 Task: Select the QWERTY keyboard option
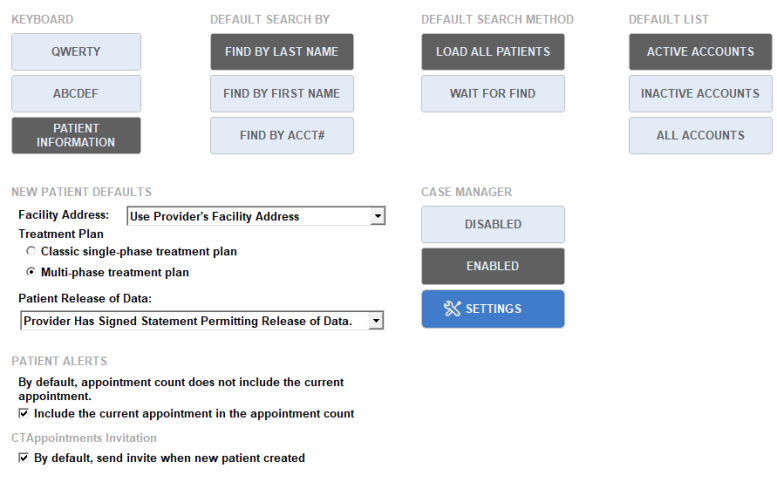tap(76, 52)
